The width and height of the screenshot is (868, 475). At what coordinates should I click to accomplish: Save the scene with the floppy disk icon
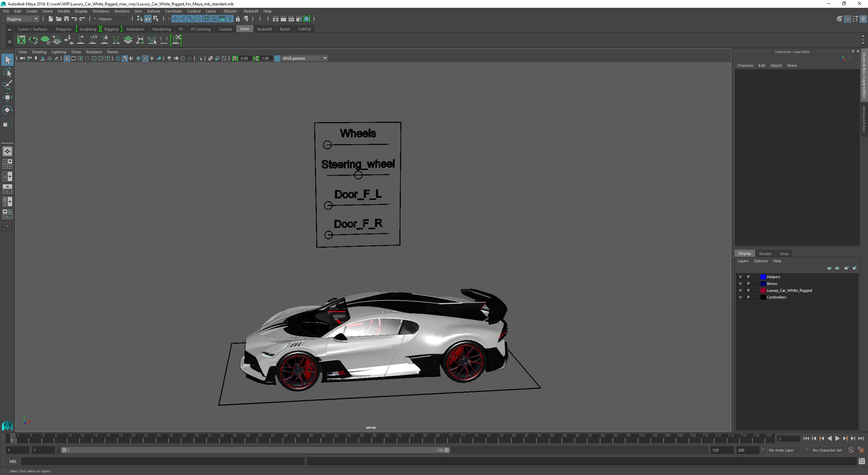coord(66,19)
